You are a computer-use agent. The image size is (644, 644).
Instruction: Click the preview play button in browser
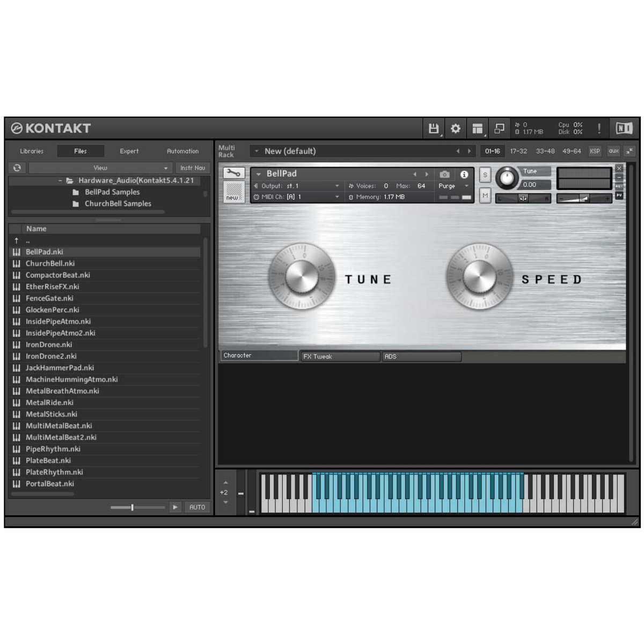click(175, 507)
